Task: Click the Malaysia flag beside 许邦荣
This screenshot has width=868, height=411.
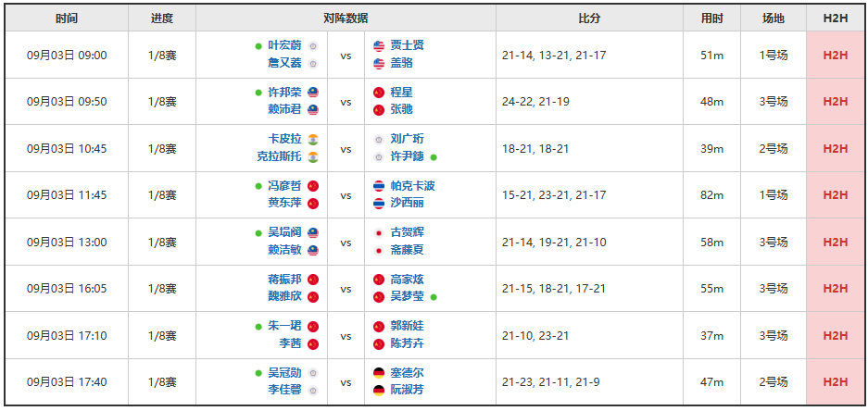Action: 313,93
